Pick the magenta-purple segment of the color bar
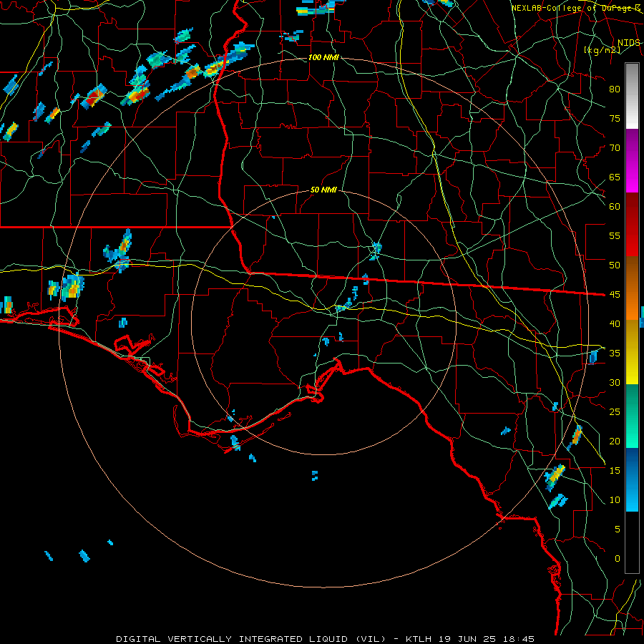Viewport: 644px width, 644px height. coord(632,161)
